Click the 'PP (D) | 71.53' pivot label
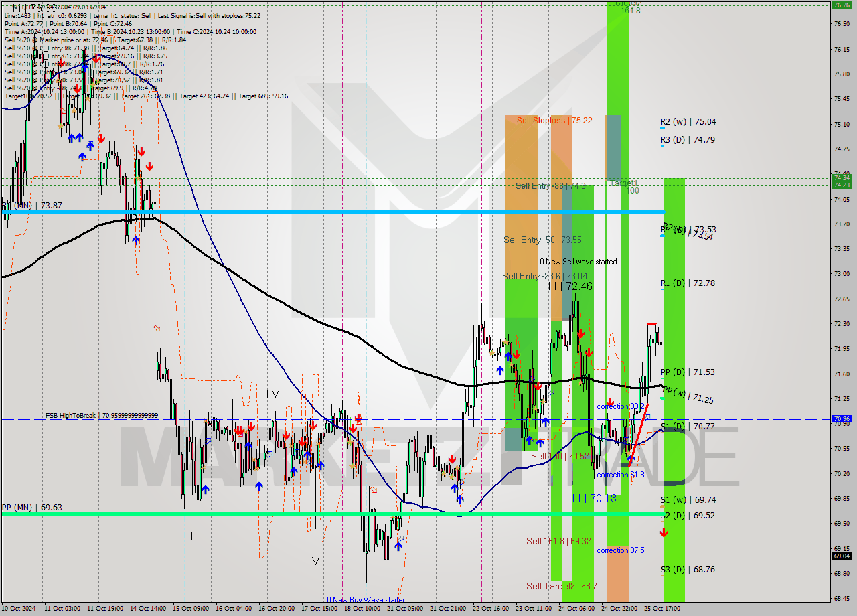857x616 pixels. (x=687, y=372)
